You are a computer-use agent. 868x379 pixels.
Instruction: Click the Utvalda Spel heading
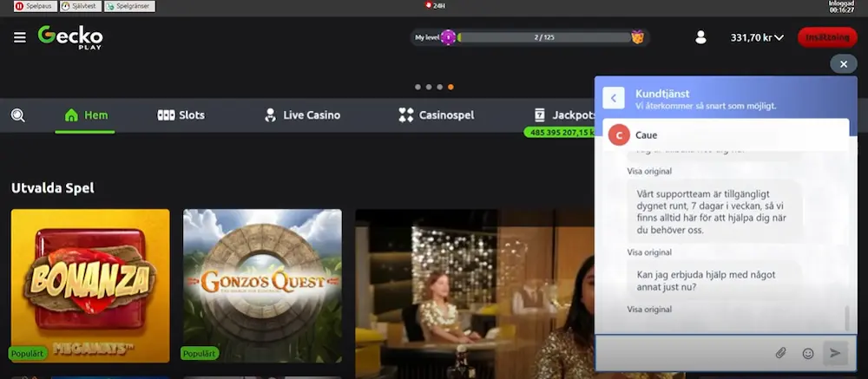53,188
